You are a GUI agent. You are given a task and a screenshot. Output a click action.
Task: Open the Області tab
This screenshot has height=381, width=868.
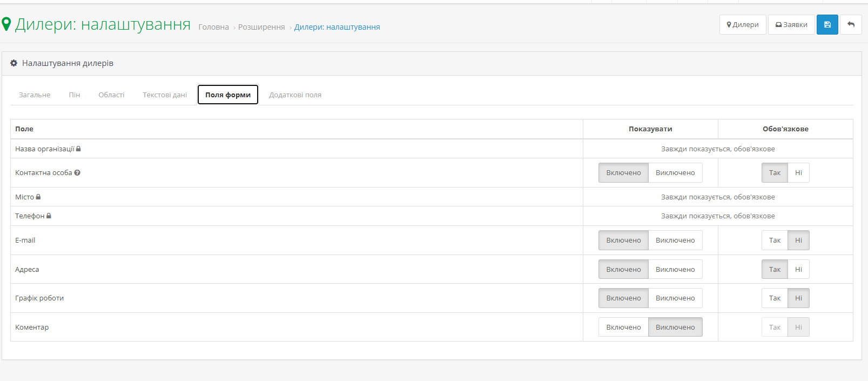click(x=111, y=95)
